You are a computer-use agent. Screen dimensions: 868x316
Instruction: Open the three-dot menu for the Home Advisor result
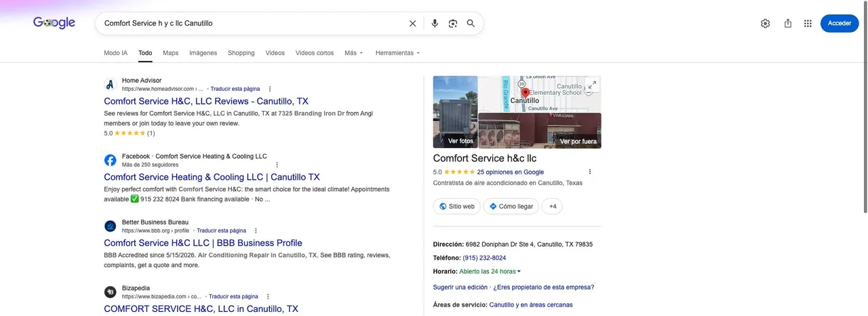270,89
